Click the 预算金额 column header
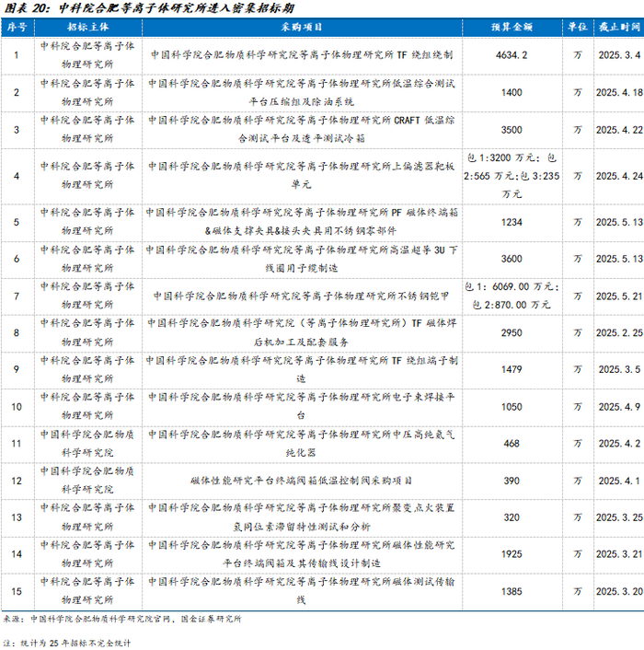This screenshot has width=644, height=650. [x=512, y=28]
